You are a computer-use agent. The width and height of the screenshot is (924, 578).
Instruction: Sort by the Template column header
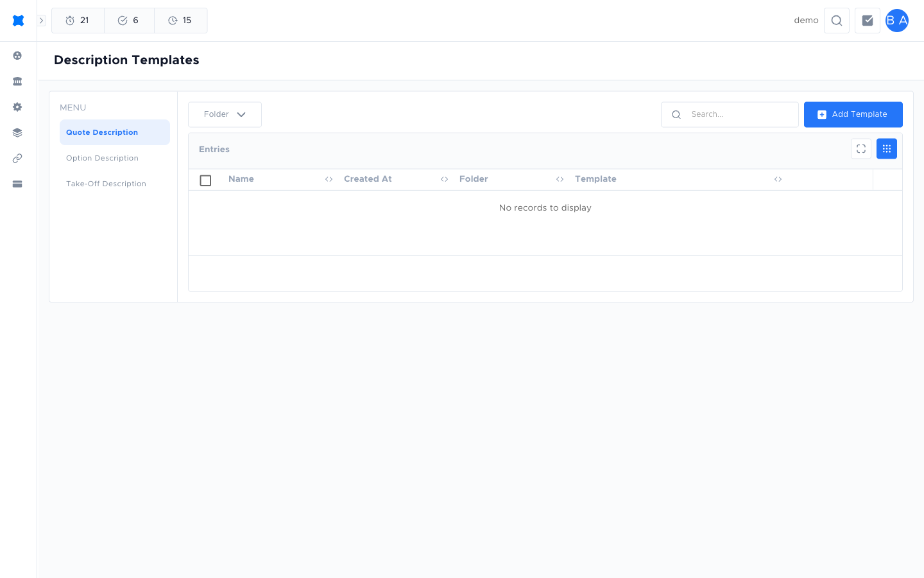[595, 179]
